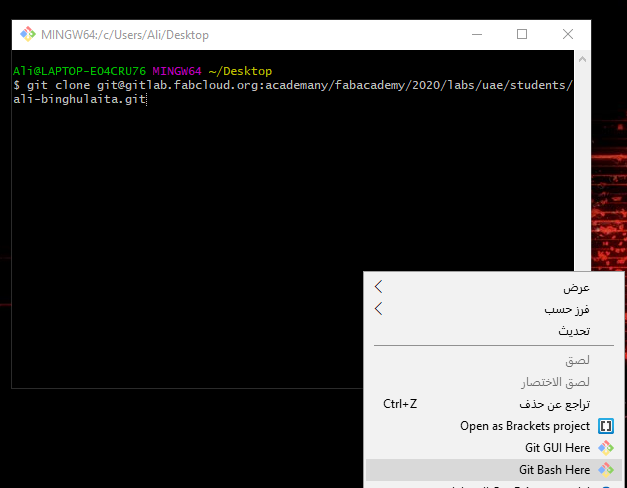This screenshot has height=488, width=627.
Task: Click the git clone command line
Action: click(290, 86)
